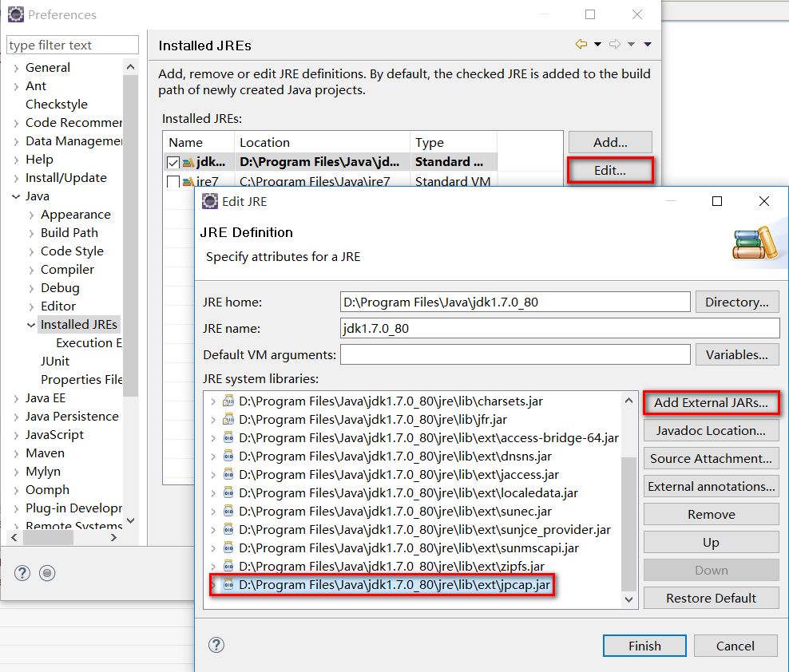
Task: Click Javadoc Location... button
Action: pos(711,430)
